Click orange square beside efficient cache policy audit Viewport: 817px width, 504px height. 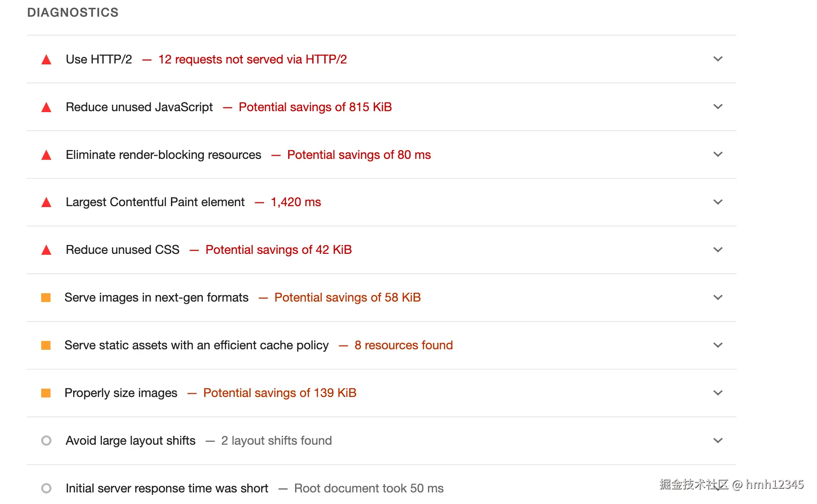(x=46, y=345)
